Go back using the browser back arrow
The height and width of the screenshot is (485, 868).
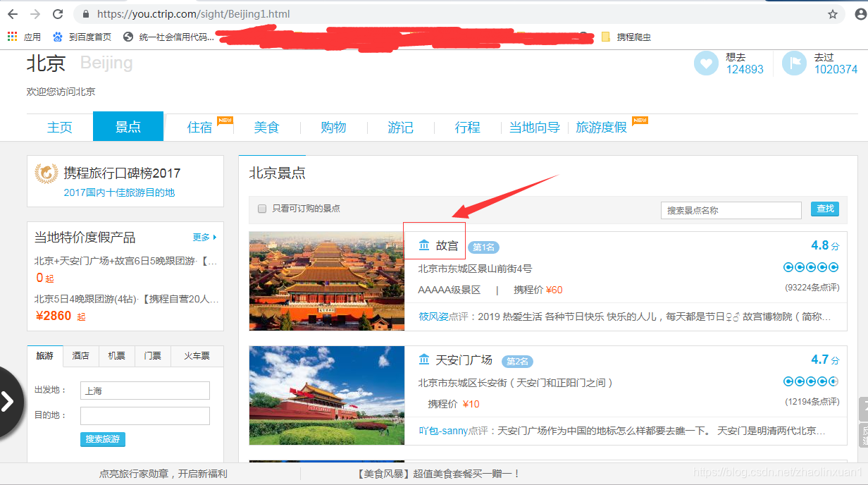pos(13,14)
